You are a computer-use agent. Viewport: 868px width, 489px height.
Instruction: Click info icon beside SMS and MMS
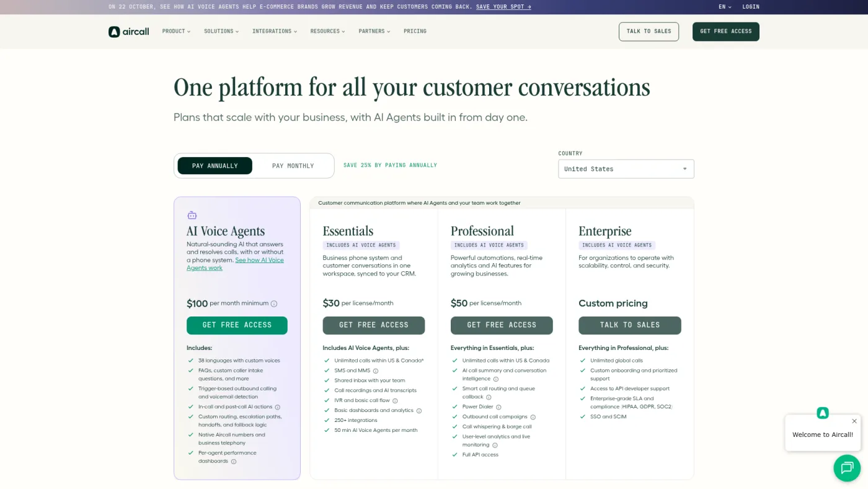click(376, 371)
